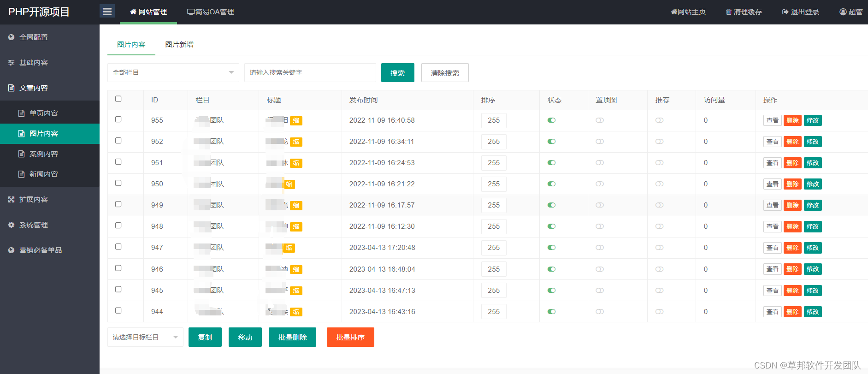Expand the 系统管理 sidebar menu

point(50,225)
